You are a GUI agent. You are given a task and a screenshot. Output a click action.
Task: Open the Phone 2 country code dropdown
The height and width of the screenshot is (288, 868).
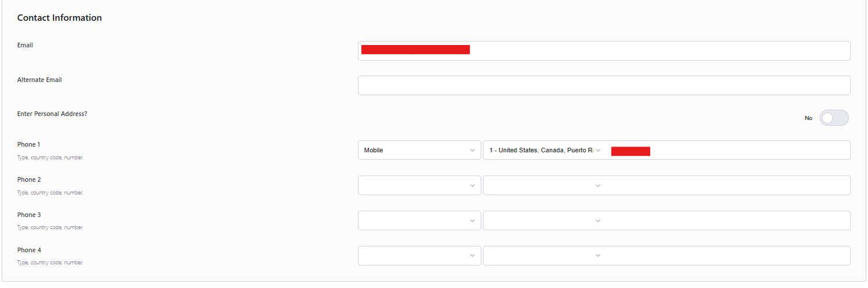pyautogui.click(x=545, y=185)
